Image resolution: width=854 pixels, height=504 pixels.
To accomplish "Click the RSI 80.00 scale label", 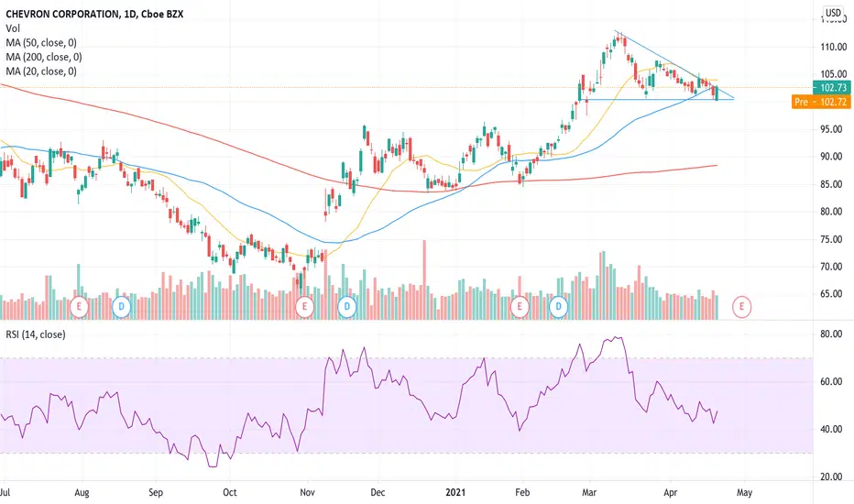I will (x=831, y=334).
